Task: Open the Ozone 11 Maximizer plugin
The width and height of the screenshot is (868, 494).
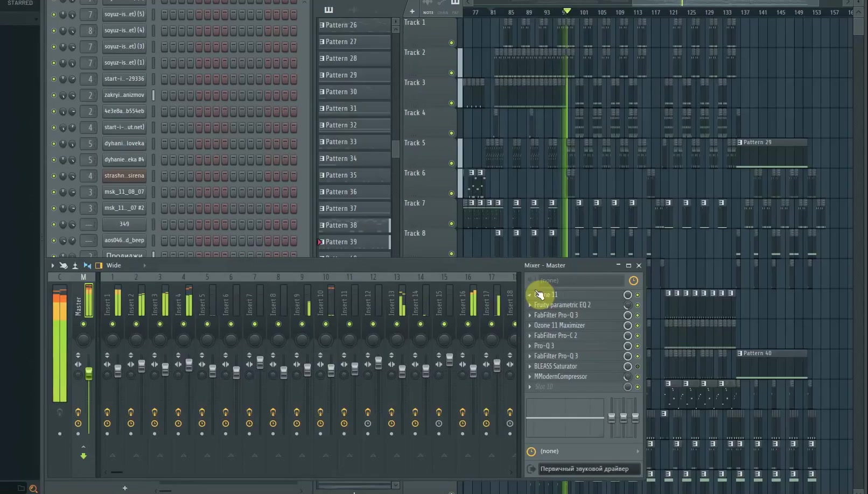Action: (x=559, y=326)
